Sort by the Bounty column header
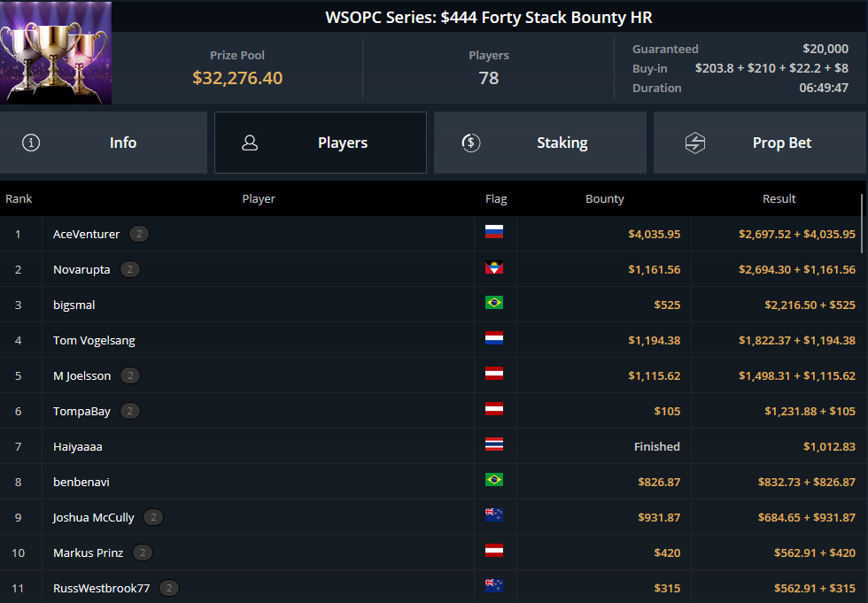 pos(604,198)
